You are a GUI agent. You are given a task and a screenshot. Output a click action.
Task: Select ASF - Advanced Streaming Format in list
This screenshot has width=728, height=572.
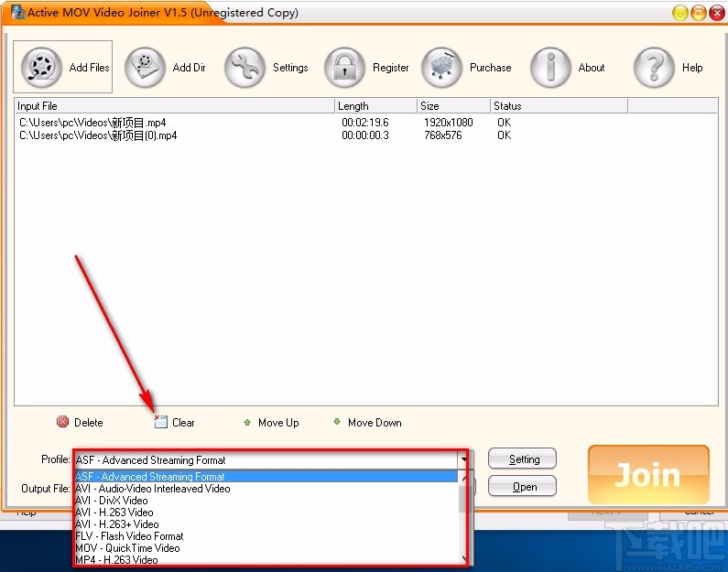point(266,477)
